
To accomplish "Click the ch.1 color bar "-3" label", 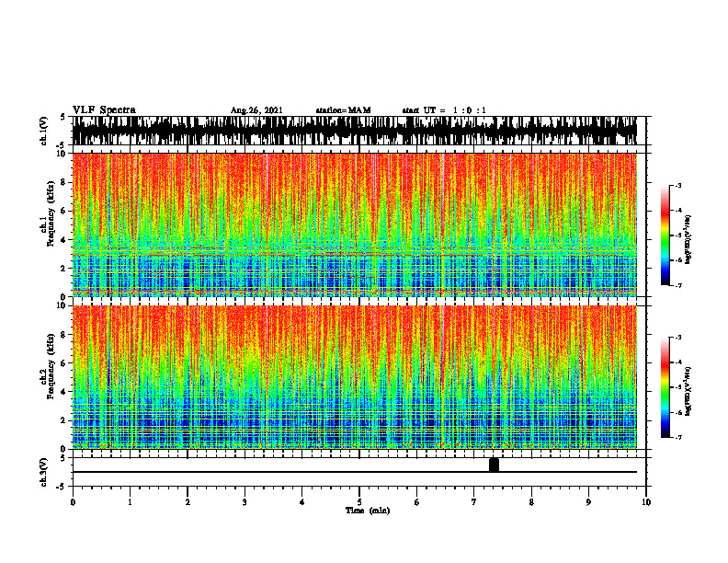I will click(677, 185).
